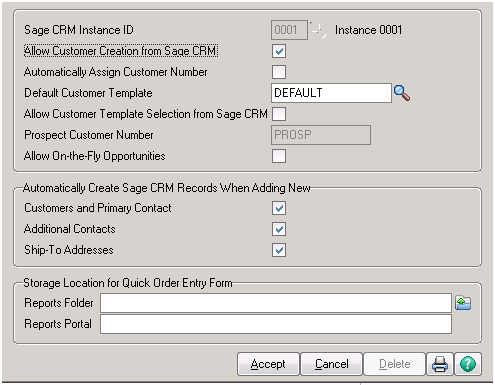Viewport: 495px width, 385px height.
Task: Click the 'Customers and Primary Contact' label
Action: tap(98, 208)
